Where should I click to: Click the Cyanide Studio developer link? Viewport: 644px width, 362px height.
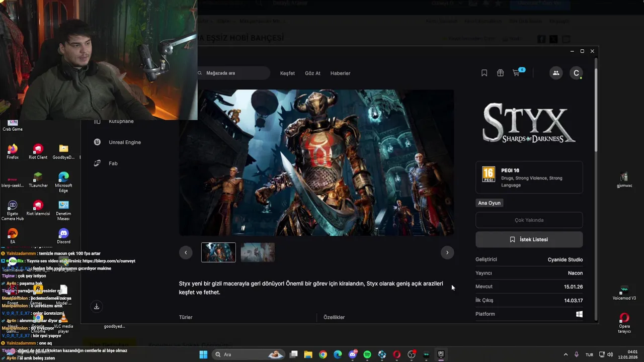pyautogui.click(x=565, y=259)
